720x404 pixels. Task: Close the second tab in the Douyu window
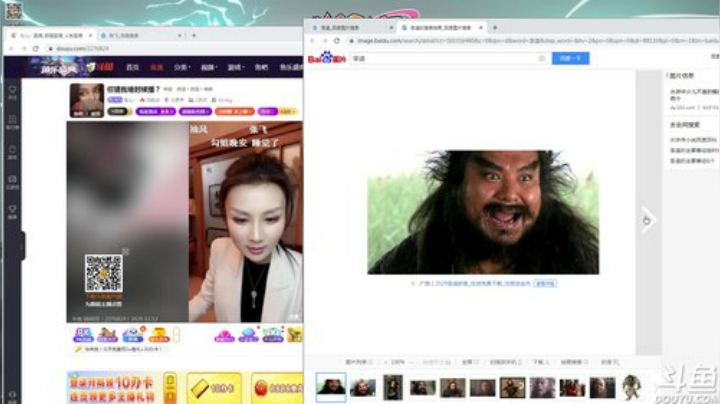(180, 35)
